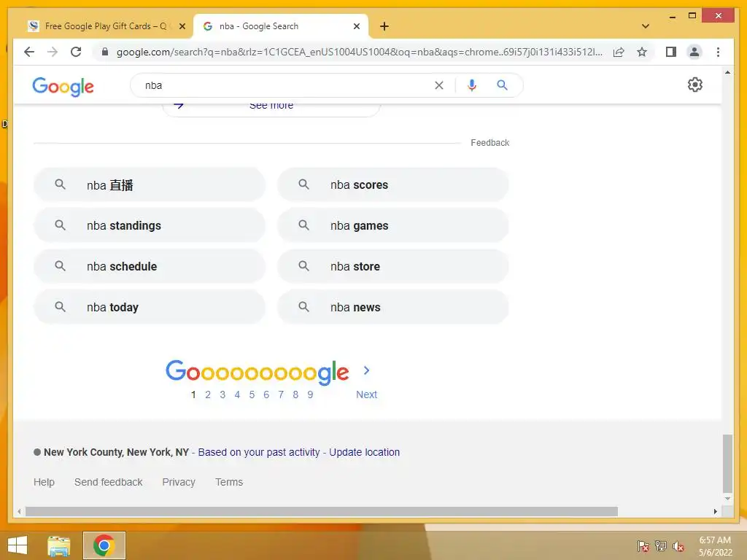Click the Update location link
Screen dimensions: 747x560
click(365, 452)
